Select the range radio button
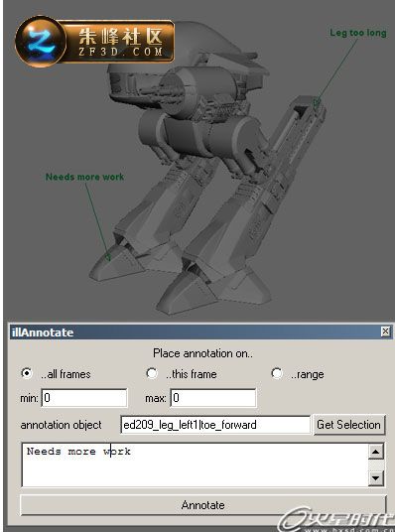Screen dimensions: 395x532 coord(277,373)
